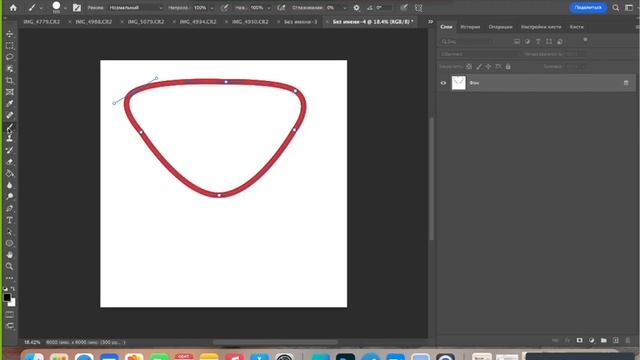Toggle type layer filter icon
Viewport: 640px width, 360px height.
click(x=538, y=41)
